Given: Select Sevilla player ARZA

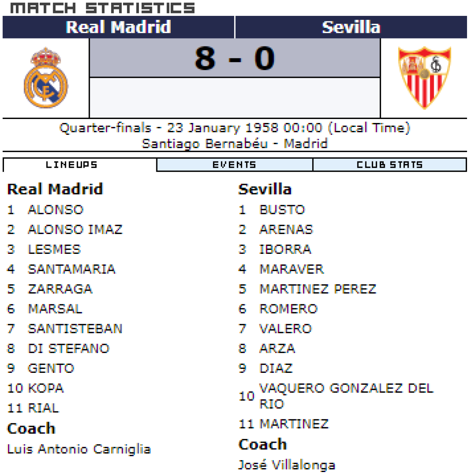Looking at the screenshot, I should 277,349.
